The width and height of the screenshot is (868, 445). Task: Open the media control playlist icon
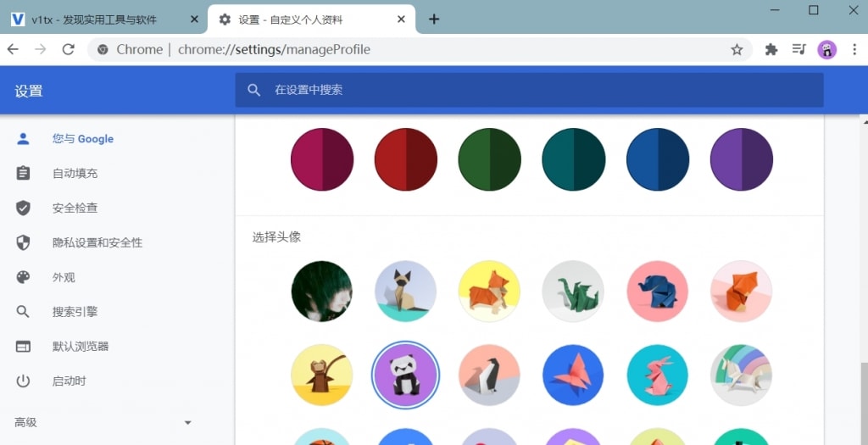pyautogui.click(x=798, y=50)
